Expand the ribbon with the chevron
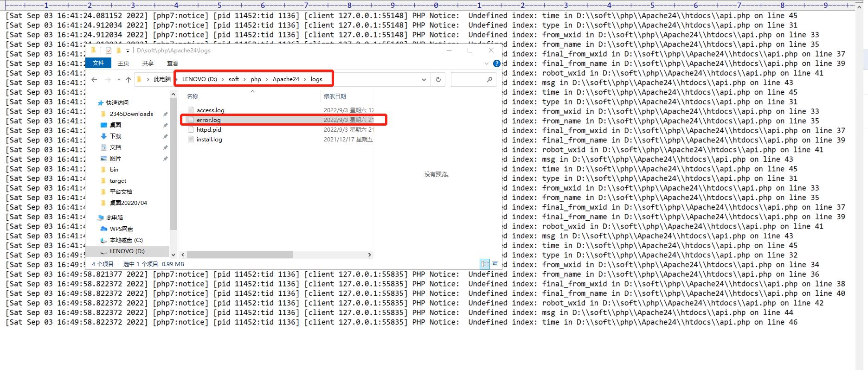 click(x=487, y=64)
